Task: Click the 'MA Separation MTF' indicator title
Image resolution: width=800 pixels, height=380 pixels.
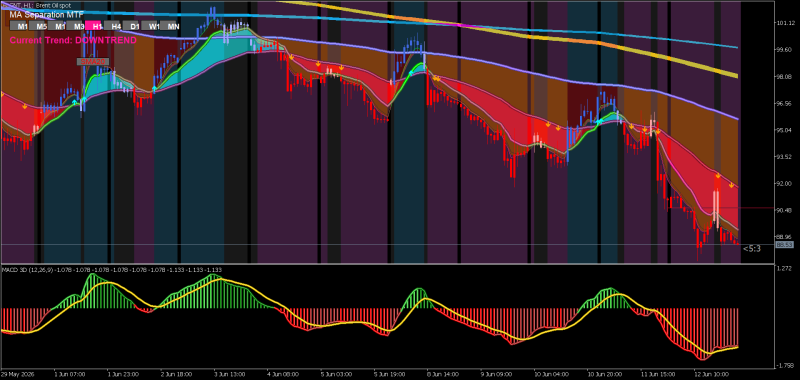Action: [46, 15]
